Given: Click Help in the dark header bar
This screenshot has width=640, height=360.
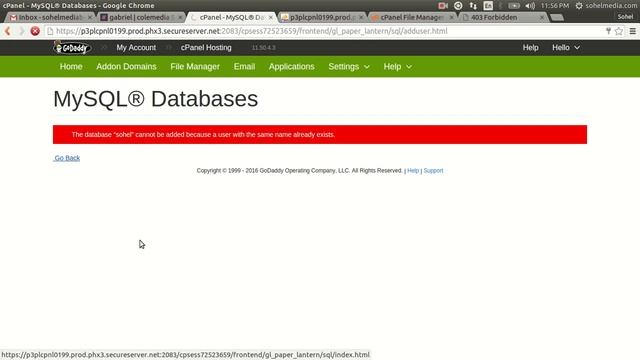Looking at the screenshot, I should pos(531,48).
